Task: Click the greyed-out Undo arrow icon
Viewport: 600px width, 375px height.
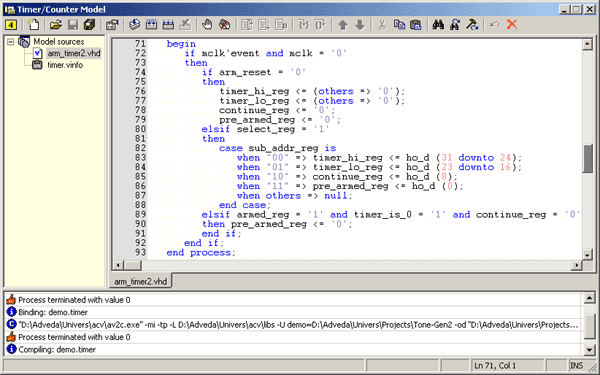Action: (494, 25)
